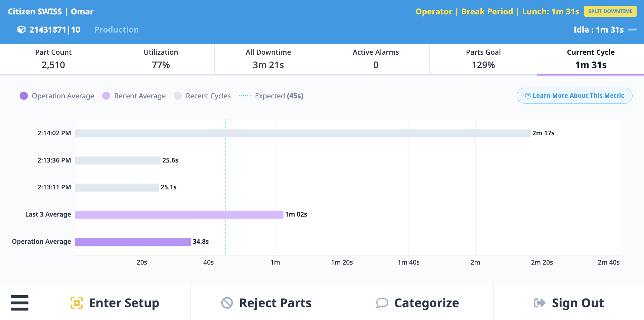The height and width of the screenshot is (320, 644).
Task: Collapse the Idle status minus icon
Action: click(x=632, y=30)
